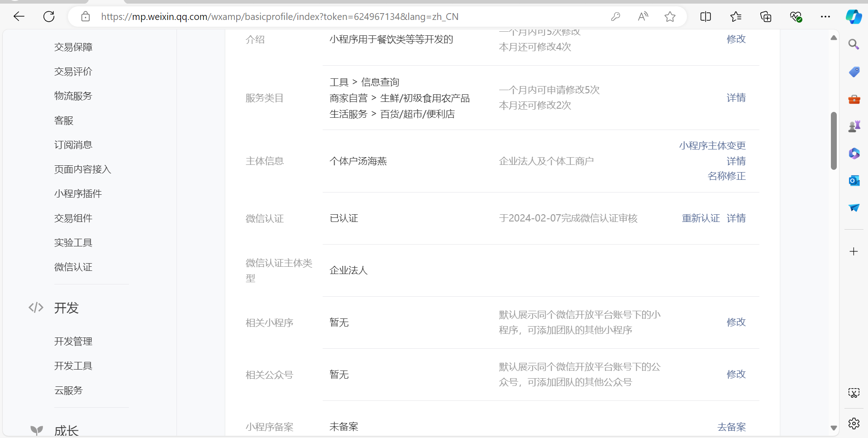Viewport: 868px width, 438px height.
Task: Go back using the browser back arrow
Action: click(x=19, y=17)
